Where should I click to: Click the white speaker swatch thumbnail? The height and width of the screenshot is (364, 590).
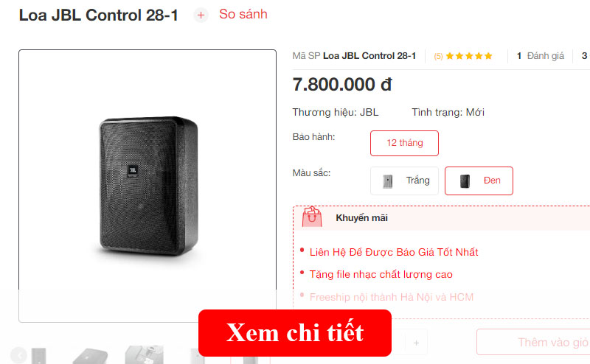(x=388, y=181)
